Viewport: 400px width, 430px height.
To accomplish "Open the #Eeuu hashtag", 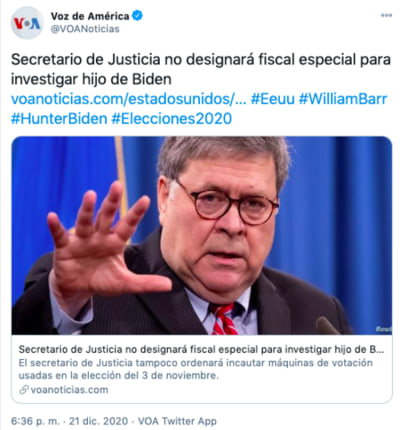I will pos(273,99).
